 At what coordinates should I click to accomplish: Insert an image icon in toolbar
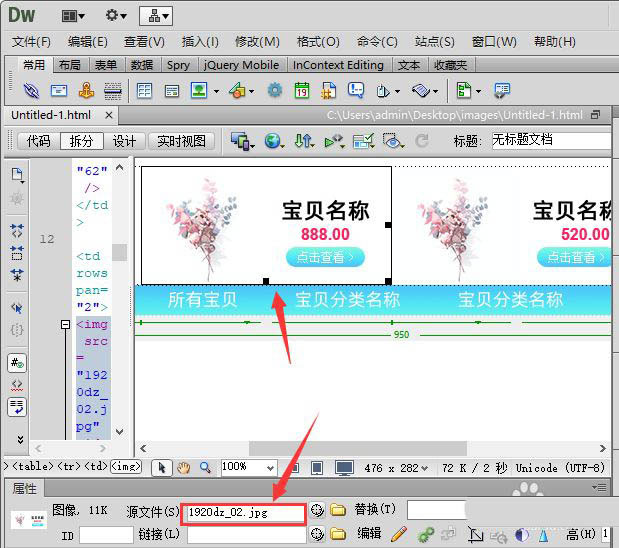tap(199, 90)
